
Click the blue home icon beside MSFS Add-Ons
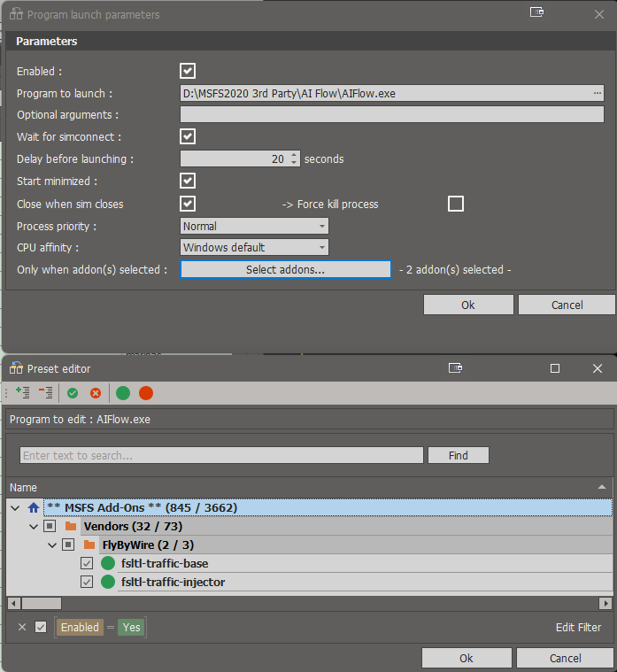point(34,508)
